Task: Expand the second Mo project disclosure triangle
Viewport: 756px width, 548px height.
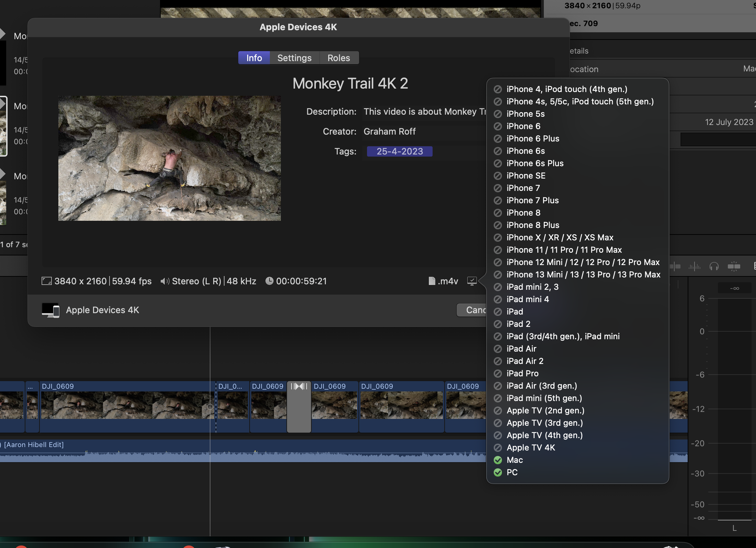Action: [2, 104]
